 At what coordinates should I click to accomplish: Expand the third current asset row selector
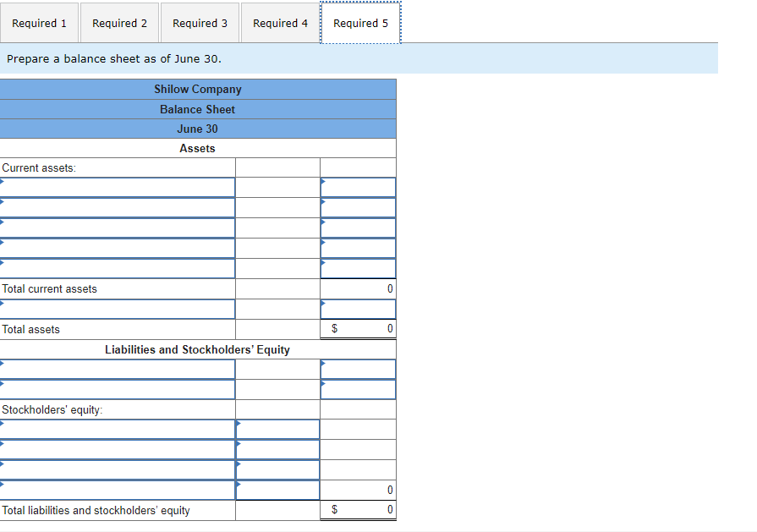(118, 228)
